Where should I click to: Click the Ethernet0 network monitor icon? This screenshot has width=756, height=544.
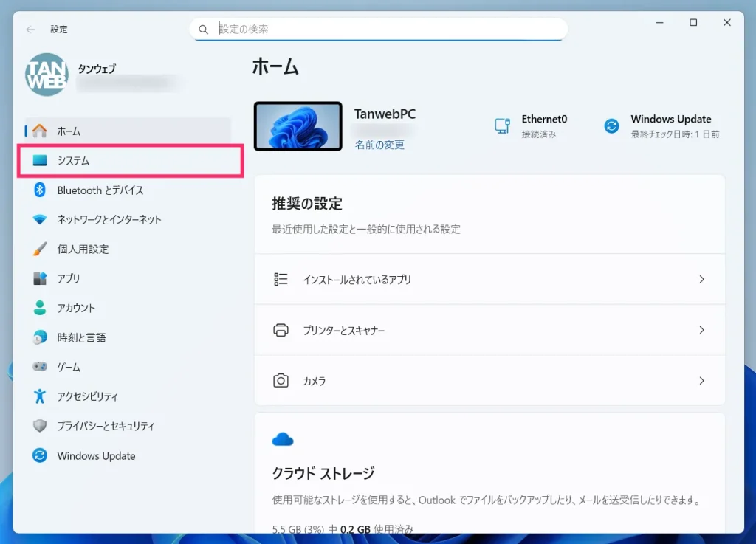point(502,125)
